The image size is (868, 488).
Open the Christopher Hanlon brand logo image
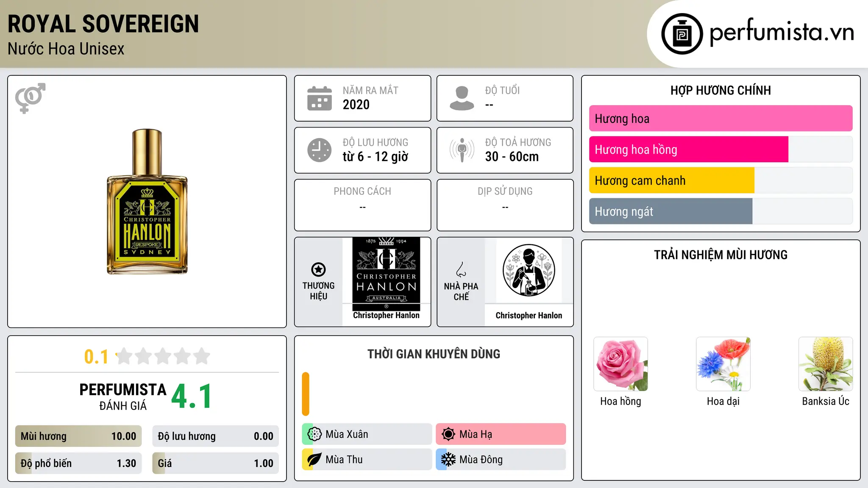(x=386, y=274)
